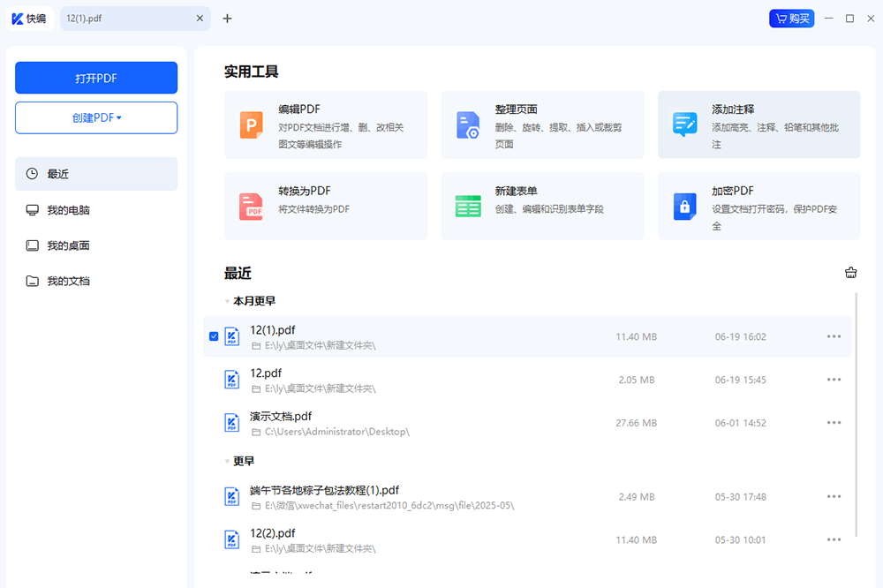Click the PDF file icon for 演示文档.pdf
883x588 pixels.
pyautogui.click(x=232, y=423)
